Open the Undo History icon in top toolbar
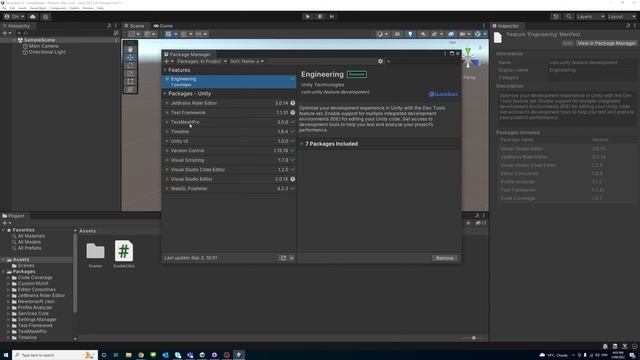Viewport: 640px width, 360px height. (x=556, y=17)
